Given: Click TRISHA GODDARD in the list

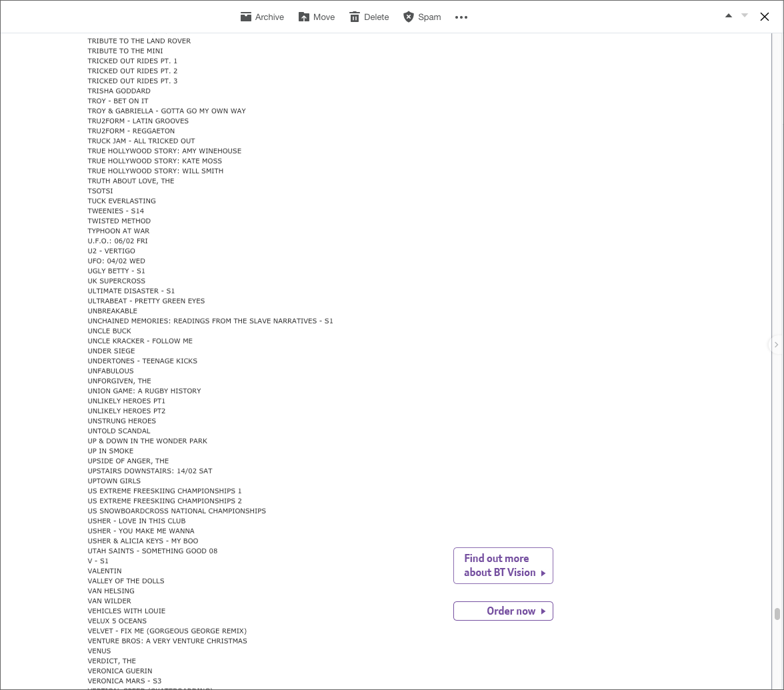Looking at the screenshot, I should pyautogui.click(x=119, y=91).
